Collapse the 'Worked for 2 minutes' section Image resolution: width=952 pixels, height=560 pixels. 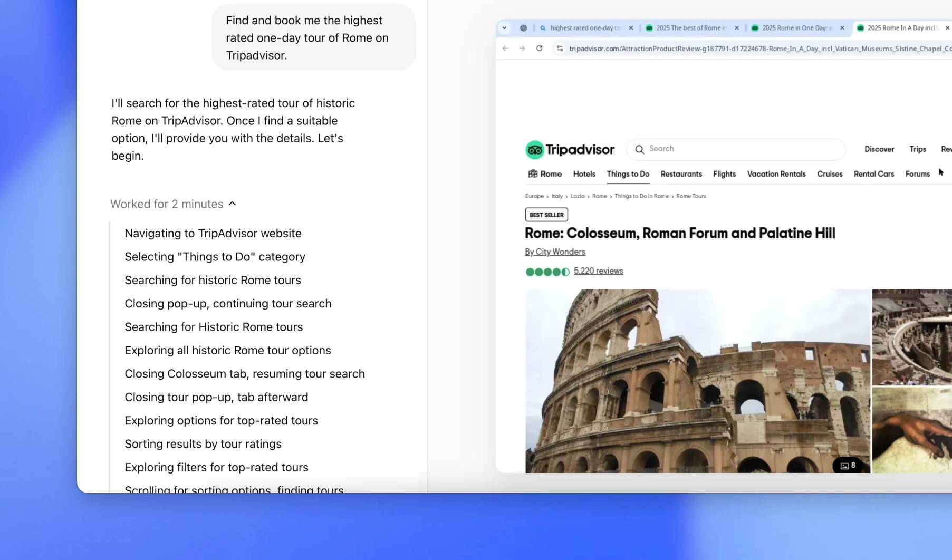click(232, 204)
